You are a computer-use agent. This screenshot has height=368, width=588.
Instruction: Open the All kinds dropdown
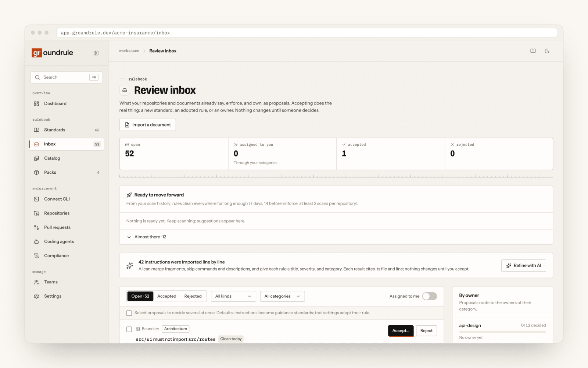click(233, 296)
